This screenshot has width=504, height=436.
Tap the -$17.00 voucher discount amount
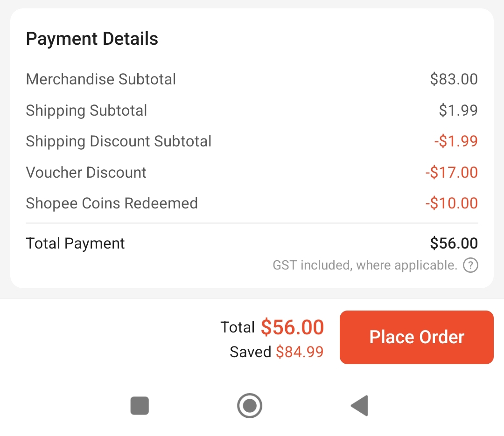[x=451, y=173]
